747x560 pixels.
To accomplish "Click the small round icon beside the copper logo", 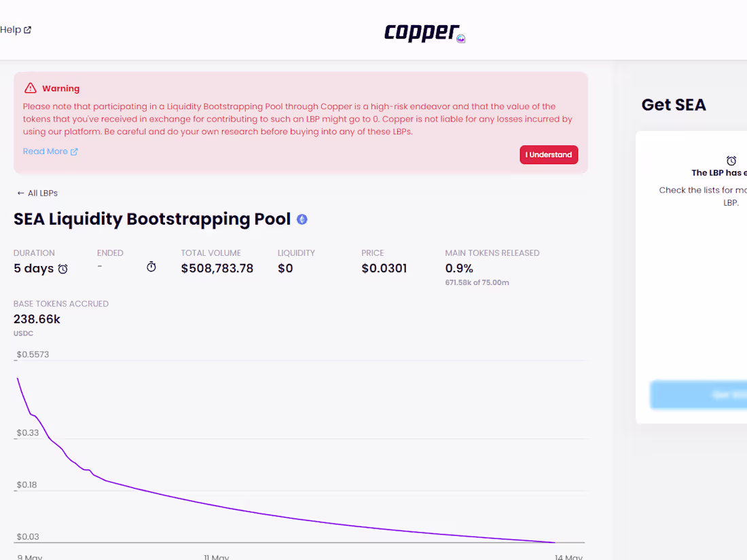I will (x=461, y=37).
